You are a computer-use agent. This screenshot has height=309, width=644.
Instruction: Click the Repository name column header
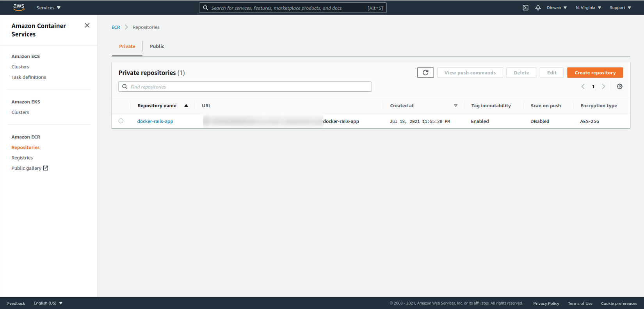(157, 106)
